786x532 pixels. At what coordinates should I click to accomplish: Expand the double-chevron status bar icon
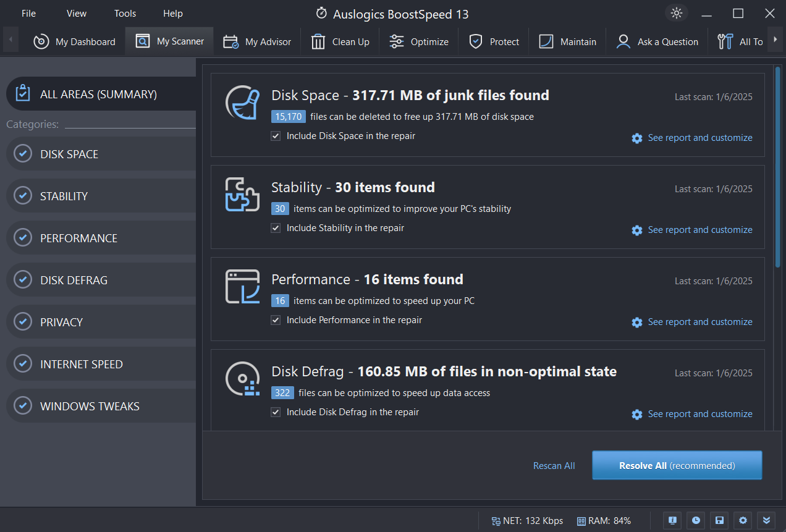click(767, 520)
